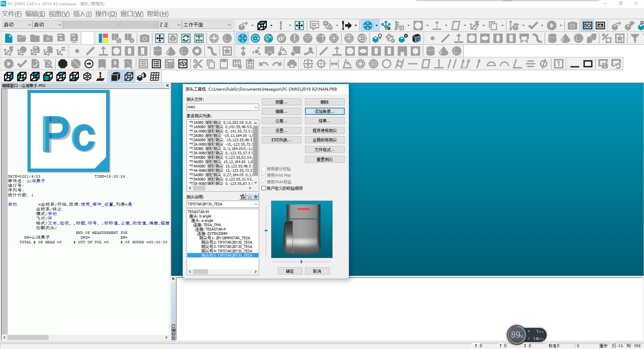Click the magnet-like paste with pattern icon
The width and height of the screenshot is (644, 349).
pyautogui.click(x=250, y=64)
